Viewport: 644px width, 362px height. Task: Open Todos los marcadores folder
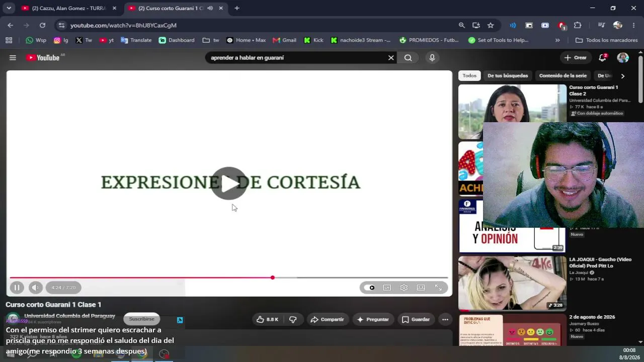pyautogui.click(x=606, y=40)
